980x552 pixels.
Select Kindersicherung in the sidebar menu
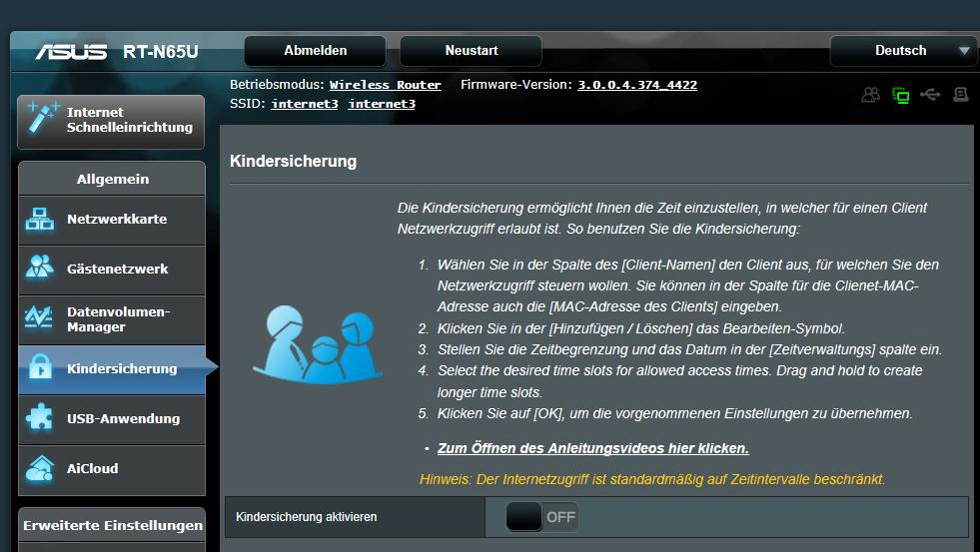pos(111,369)
